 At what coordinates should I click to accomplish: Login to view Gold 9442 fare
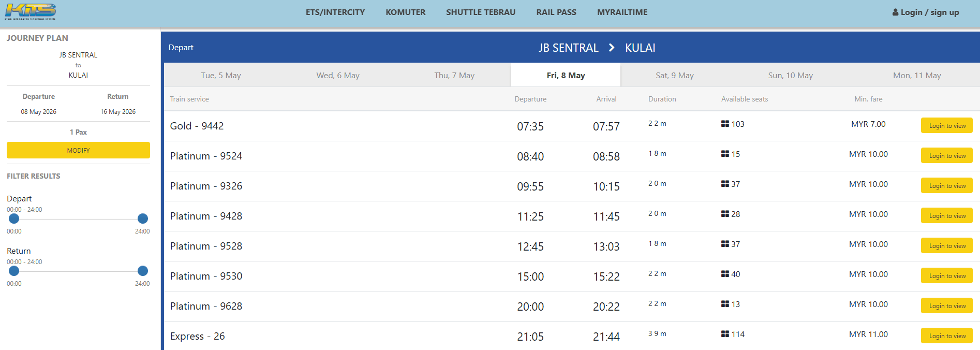947,125
